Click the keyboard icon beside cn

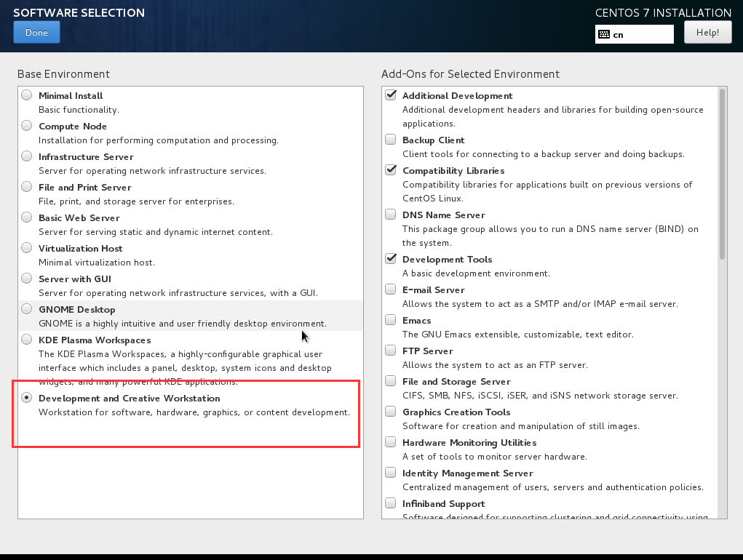[x=604, y=34]
